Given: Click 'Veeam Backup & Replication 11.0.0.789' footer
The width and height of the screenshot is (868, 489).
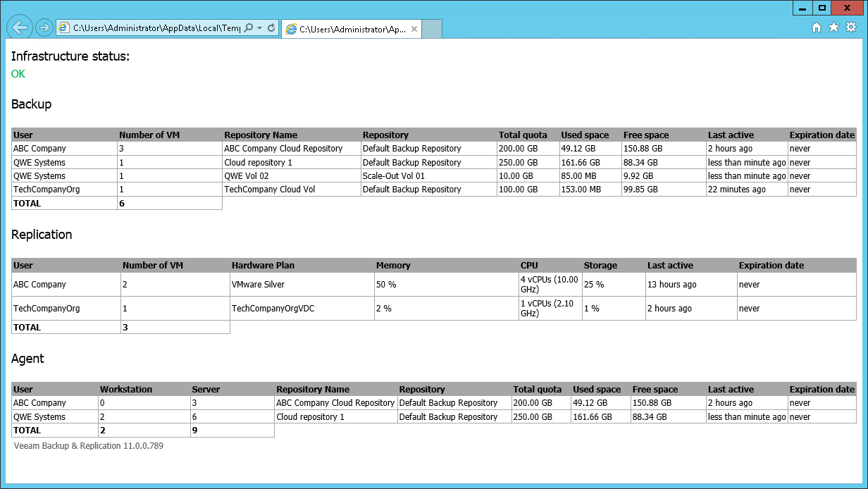Looking at the screenshot, I should tap(89, 446).
